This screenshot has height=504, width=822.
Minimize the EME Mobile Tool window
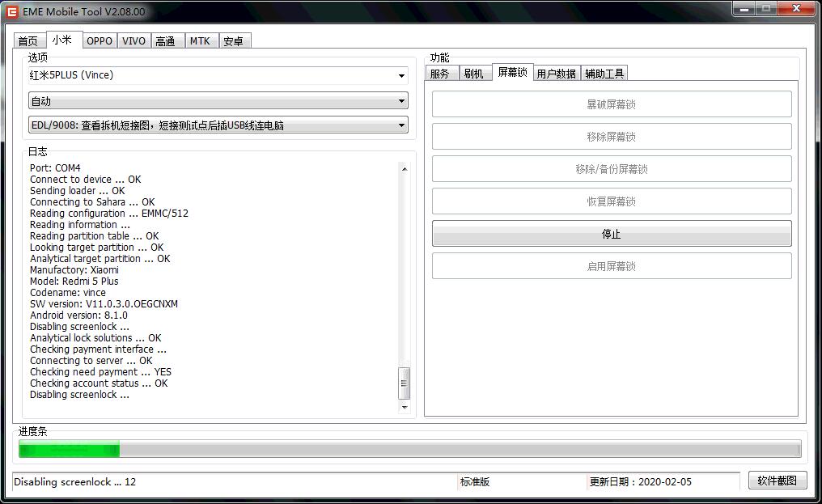(744, 8)
